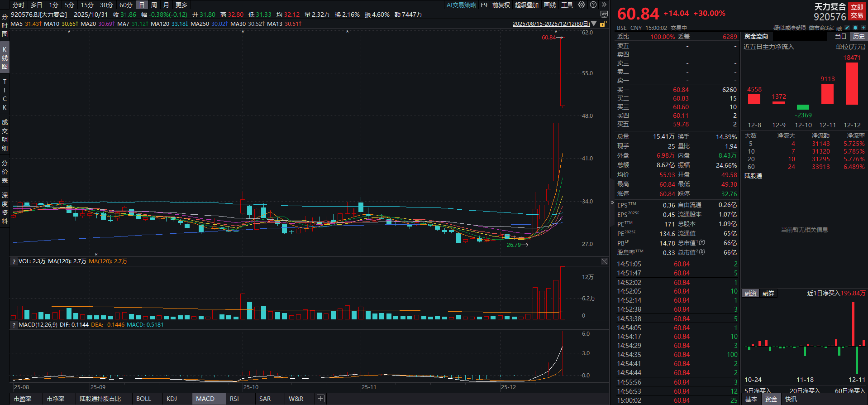Open the date range dropdown triangle
Viewport: 868px width, 405px height.
tap(594, 24)
